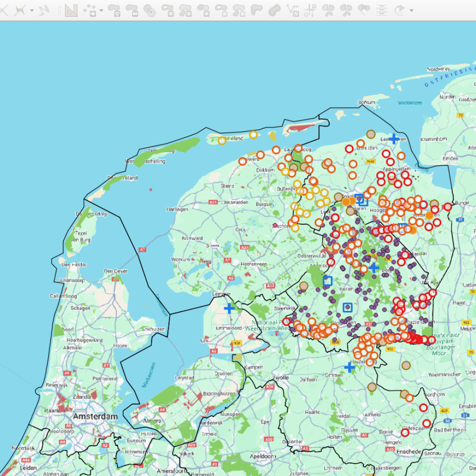
Task: Click blue plus marker near Lemmer
Action: 229,308
